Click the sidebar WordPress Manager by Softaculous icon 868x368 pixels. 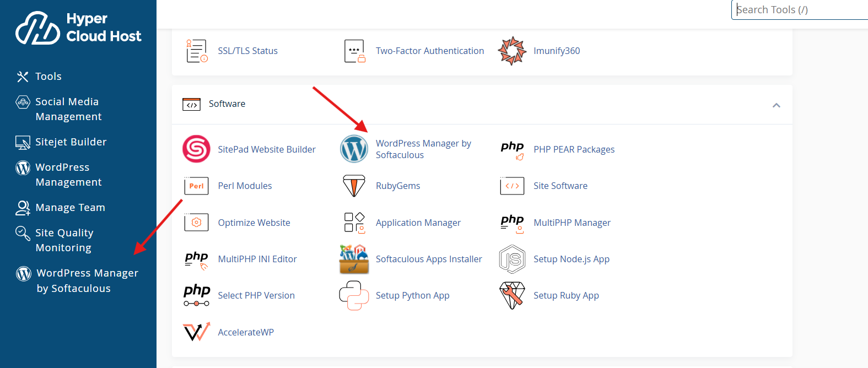point(24,273)
